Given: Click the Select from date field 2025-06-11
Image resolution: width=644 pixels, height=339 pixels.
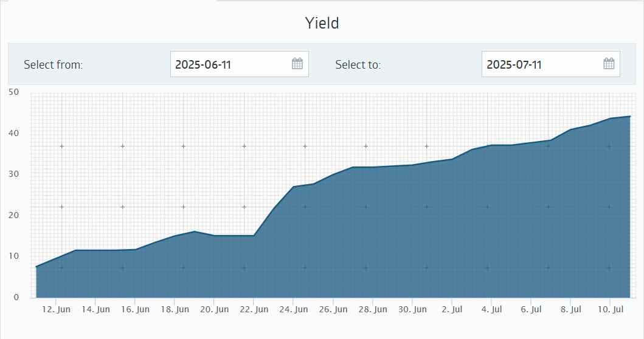Looking at the screenshot, I should (x=240, y=64).
